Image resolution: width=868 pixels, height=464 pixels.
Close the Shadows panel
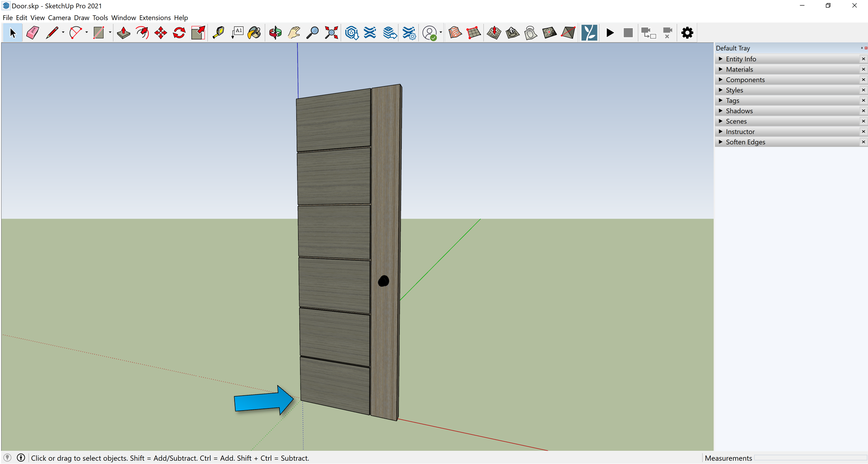863,111
